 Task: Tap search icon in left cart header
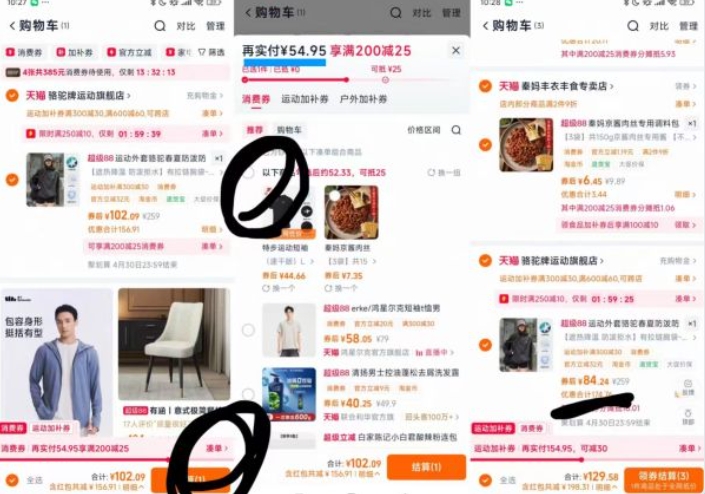coord(160,26)
